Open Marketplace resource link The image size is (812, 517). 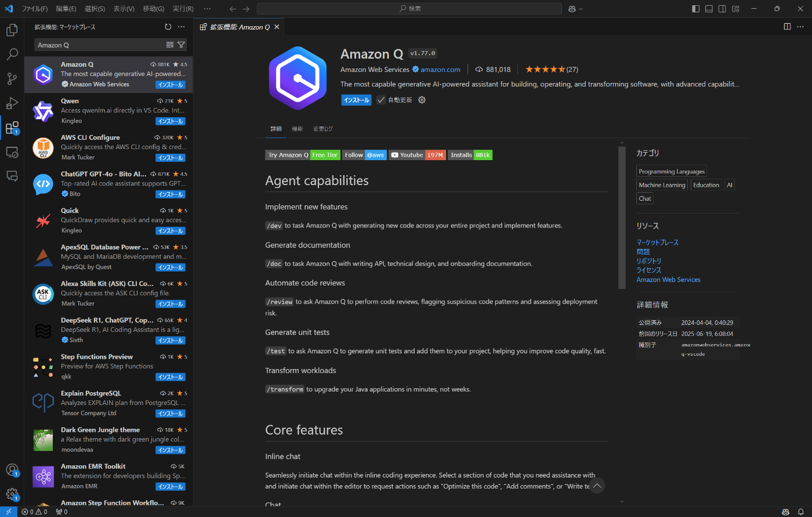click(657, 243)
